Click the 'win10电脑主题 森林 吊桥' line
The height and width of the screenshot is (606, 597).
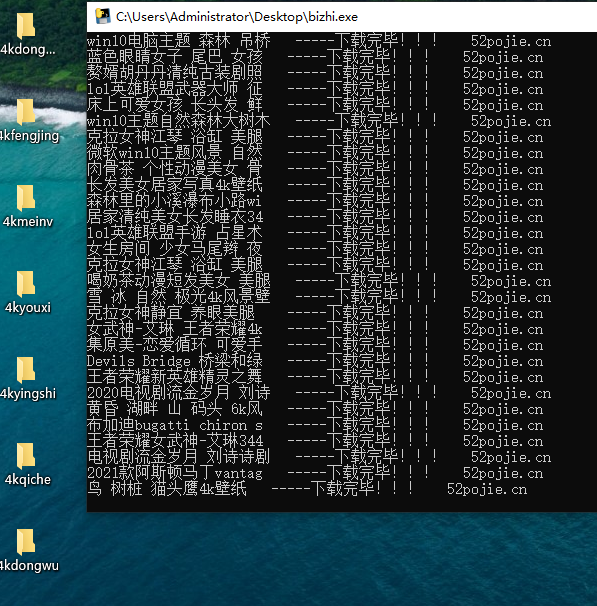tap(319, 41)
